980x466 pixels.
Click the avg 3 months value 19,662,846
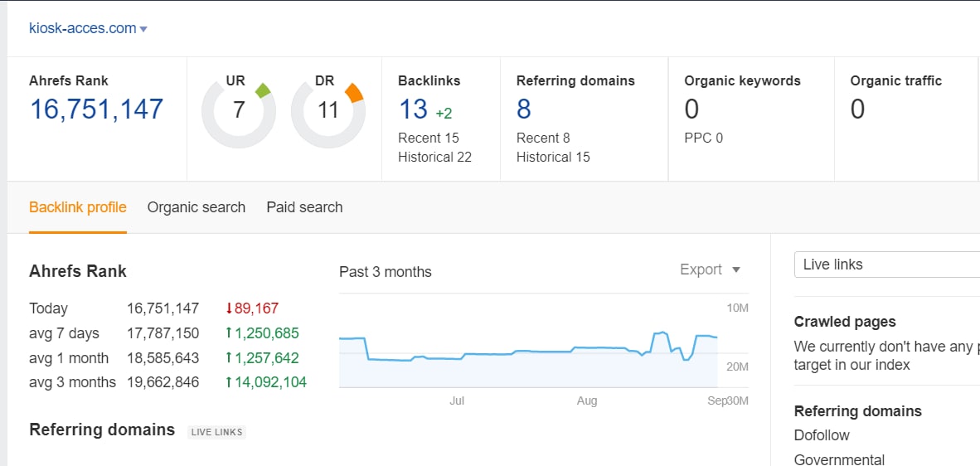click(x=163, y=381)
